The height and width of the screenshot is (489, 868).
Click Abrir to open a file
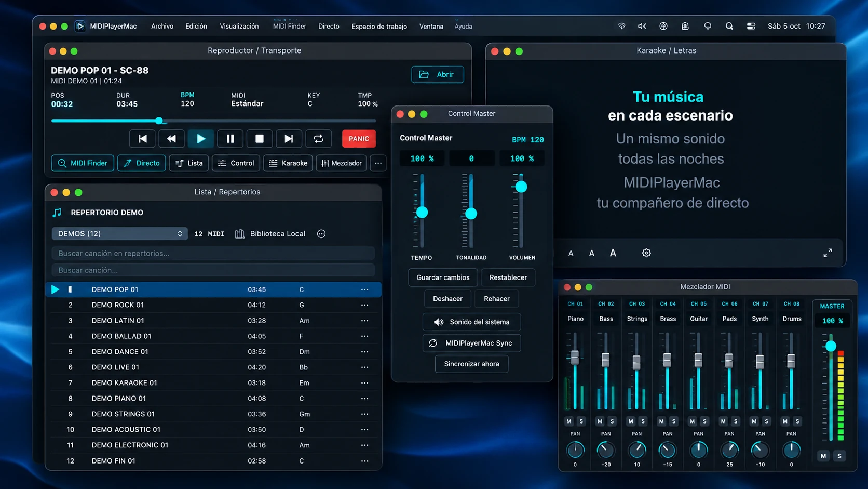(x=438, y=74)
